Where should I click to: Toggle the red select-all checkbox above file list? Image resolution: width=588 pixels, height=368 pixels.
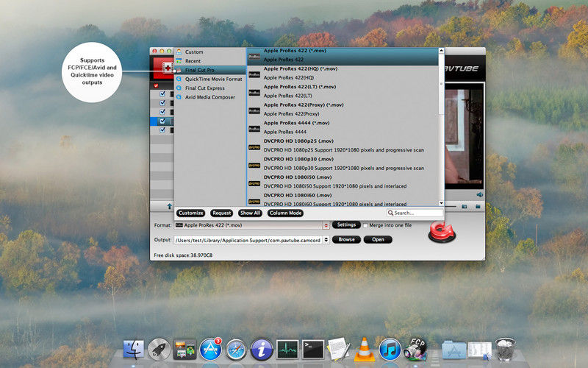(x=156, y=86)
